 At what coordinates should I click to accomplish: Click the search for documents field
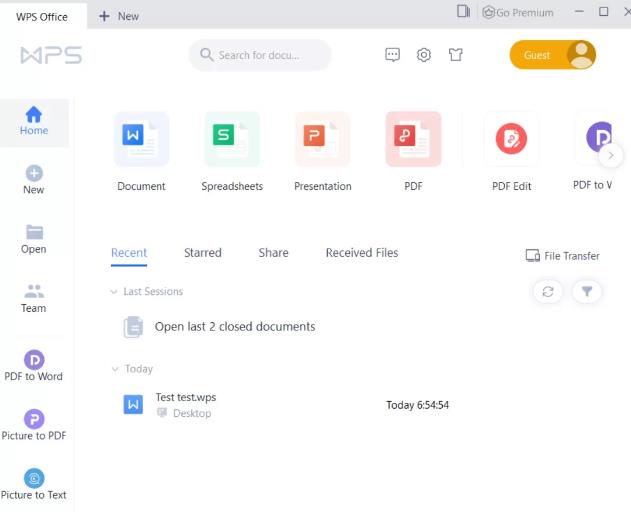coord(260,55)
